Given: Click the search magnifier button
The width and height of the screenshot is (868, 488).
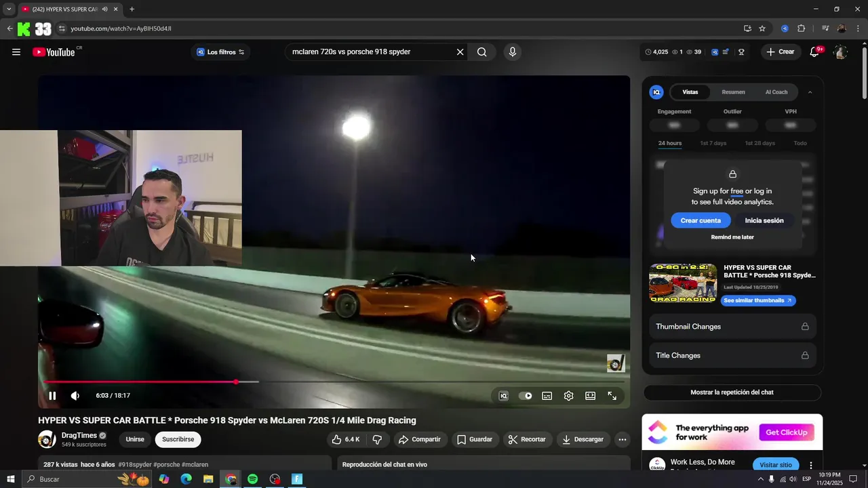Looking at the screenshot, I should (x=481, y=52).
